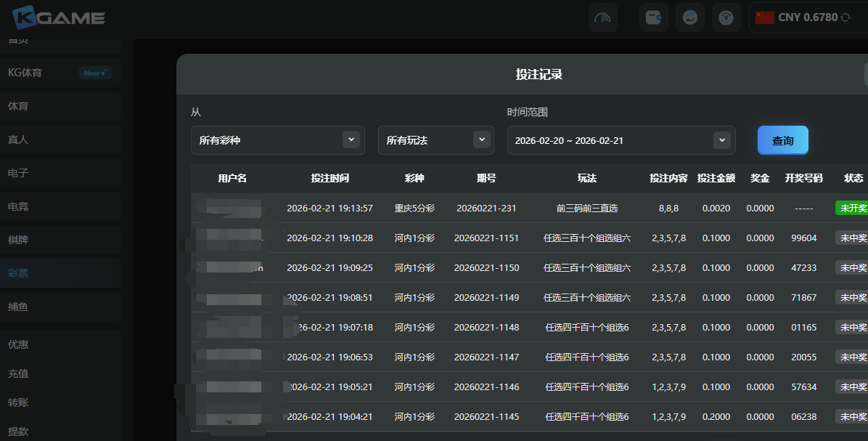Click the 投注时间 column header
The image size is (868, 441).
tap(329, 178)
